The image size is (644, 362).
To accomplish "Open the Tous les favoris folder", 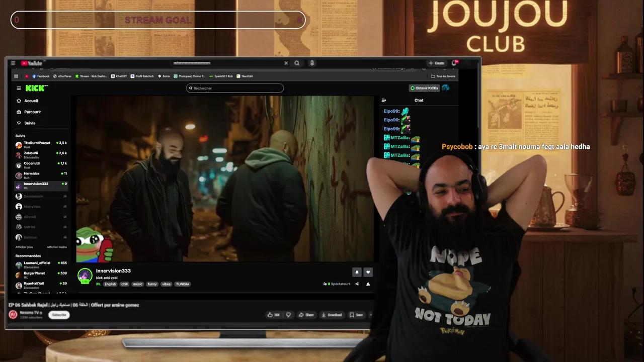I will [x=443, y=76].
